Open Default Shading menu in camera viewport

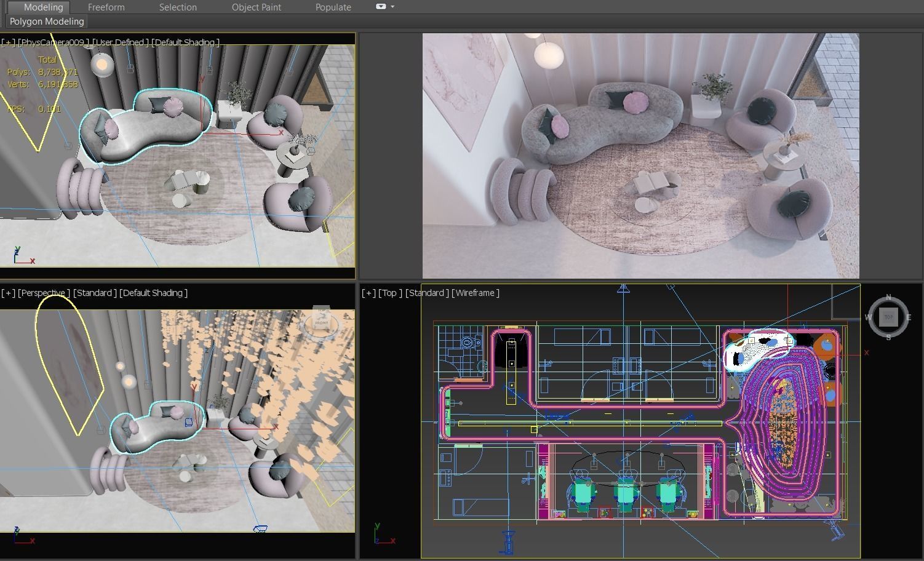coord(185,42)
